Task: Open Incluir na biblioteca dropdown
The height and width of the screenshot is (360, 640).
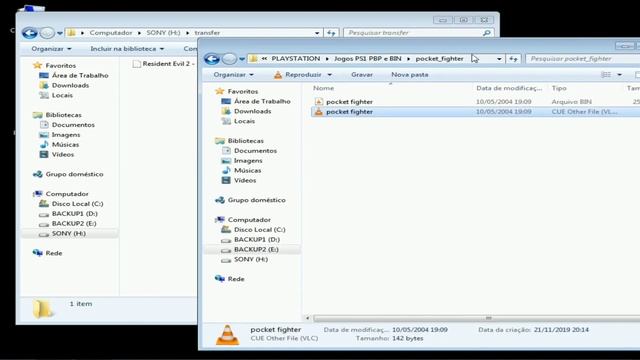Action: point(127,49)
